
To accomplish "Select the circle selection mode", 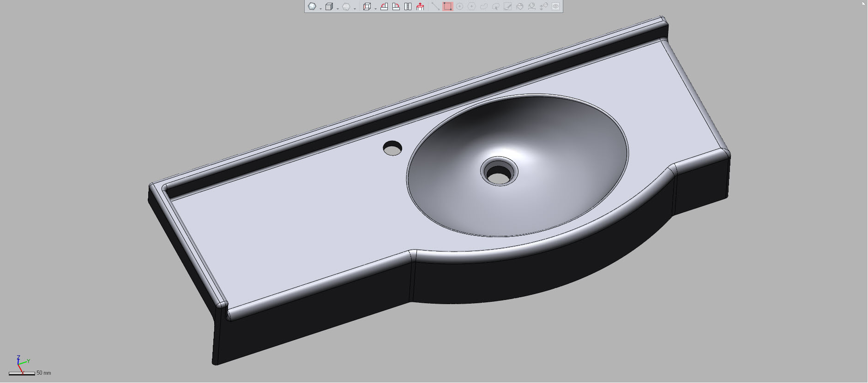I will pyautogui.click(x=459, y=6).
